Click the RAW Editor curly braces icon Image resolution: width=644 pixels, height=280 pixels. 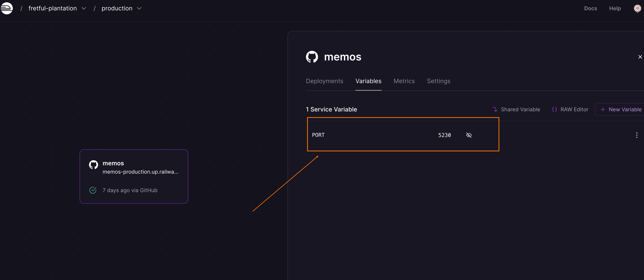tap(554, 109)
